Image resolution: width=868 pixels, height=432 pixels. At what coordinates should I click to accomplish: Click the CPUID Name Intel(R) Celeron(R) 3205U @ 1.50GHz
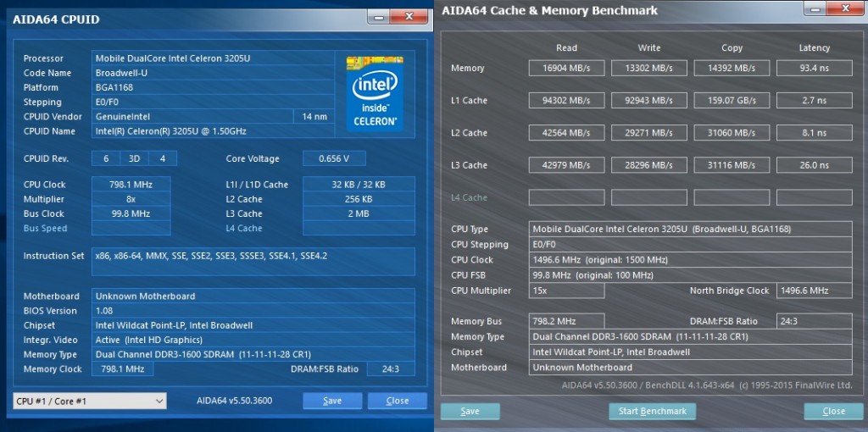pos(213,131)
